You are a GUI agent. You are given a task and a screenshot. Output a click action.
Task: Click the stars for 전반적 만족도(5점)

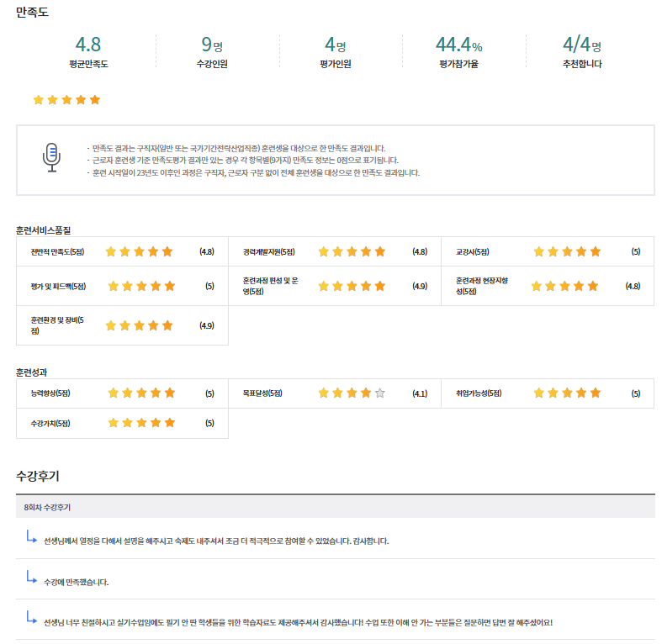[139, 251]
